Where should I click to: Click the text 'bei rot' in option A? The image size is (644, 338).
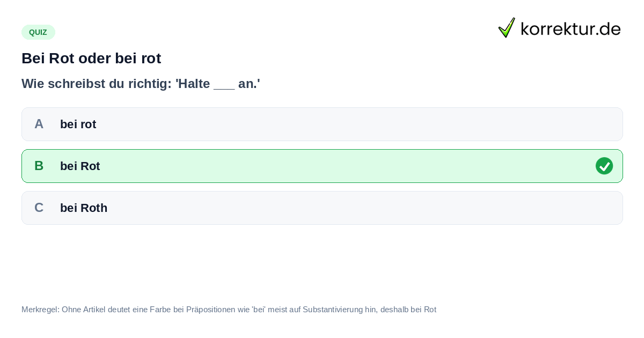(78, 124)
